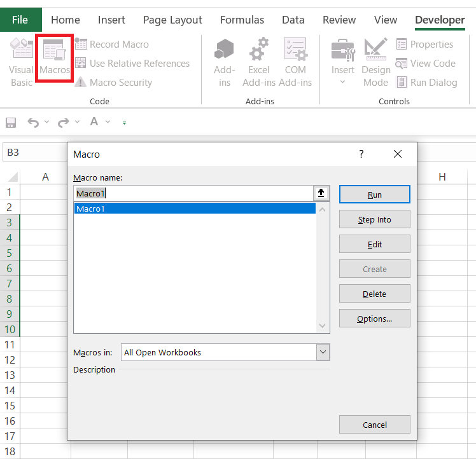Image resolution: width=476 pixels, height=459 pixels.
Task: Click the Save icon in quick access toolbar
Action: [11, 122]
